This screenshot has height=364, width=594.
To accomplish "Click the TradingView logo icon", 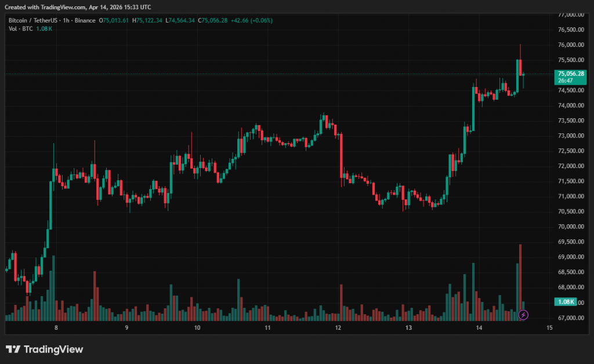I will pyautogui.click(x=13, y=350).
